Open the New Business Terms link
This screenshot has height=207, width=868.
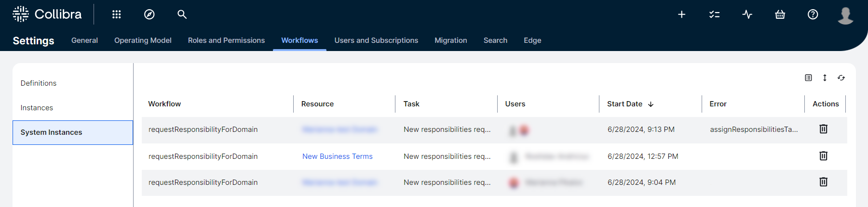(337, 156)
